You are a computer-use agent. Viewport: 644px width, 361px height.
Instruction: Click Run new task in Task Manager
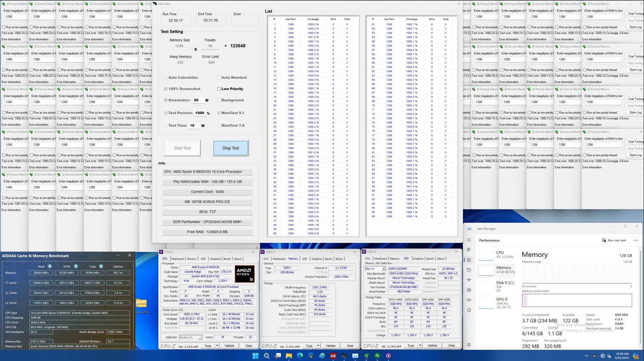tap(614, 240)
